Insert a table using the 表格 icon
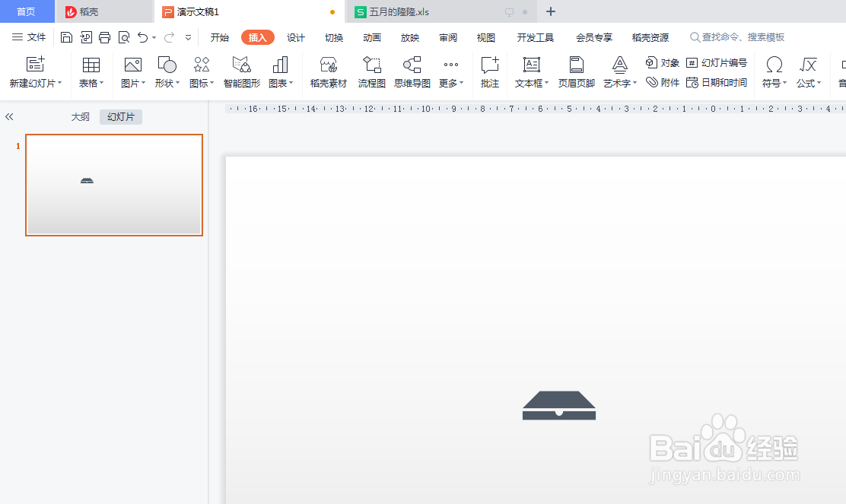 (x=91, y=72)
